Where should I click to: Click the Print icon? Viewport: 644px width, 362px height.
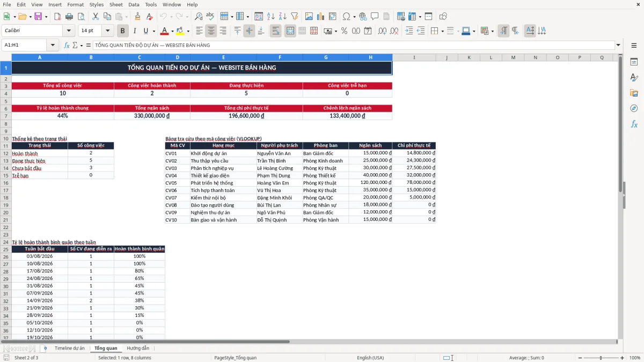69,17
